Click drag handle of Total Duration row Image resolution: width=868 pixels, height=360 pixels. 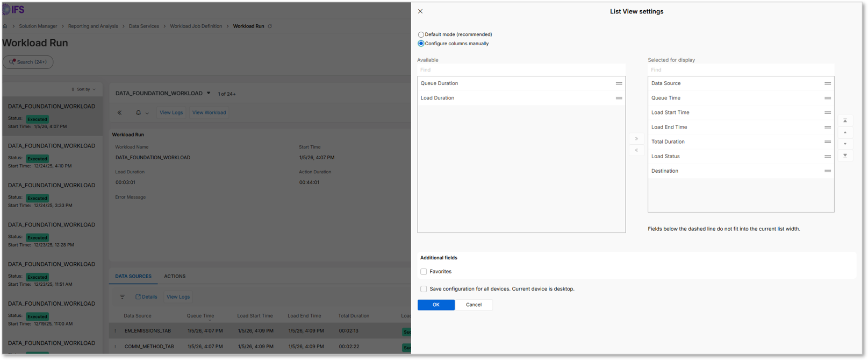(x=827, y=142)
